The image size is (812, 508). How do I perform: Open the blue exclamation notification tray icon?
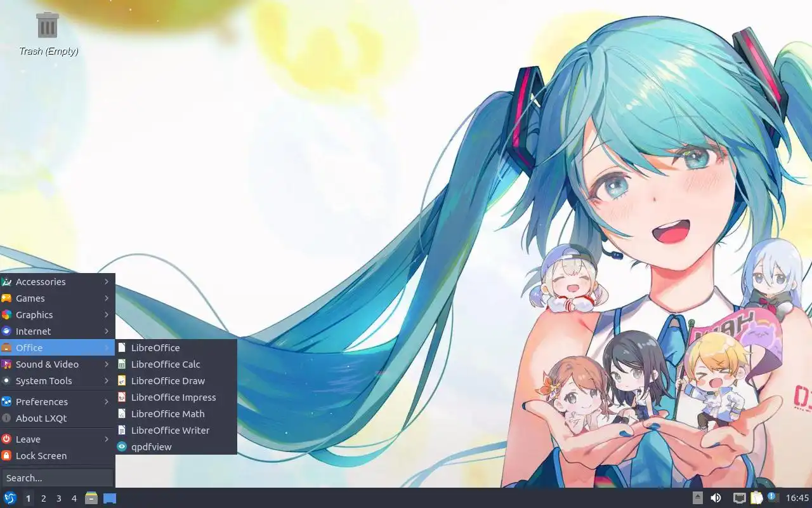coord(772,497)
